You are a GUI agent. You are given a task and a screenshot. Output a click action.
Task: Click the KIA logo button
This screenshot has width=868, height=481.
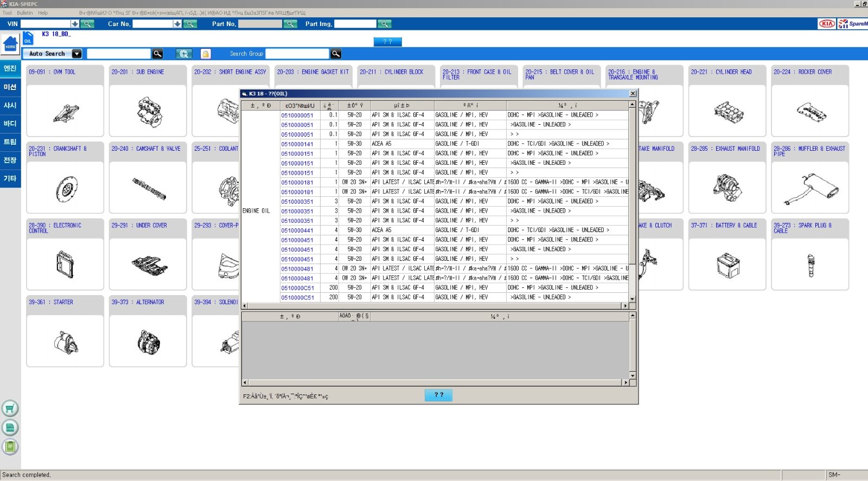(x=827, y=24)
